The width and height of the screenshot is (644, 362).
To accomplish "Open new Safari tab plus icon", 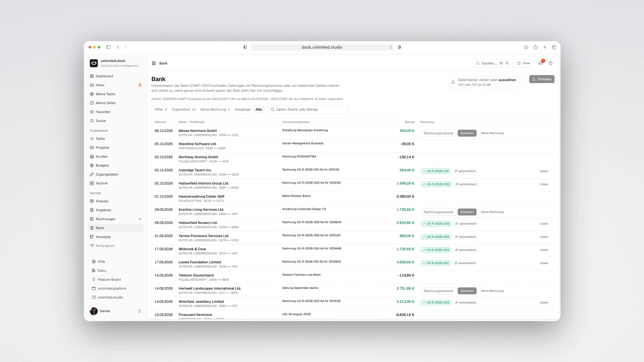I will pyautogui.click(x=545, y=47).
